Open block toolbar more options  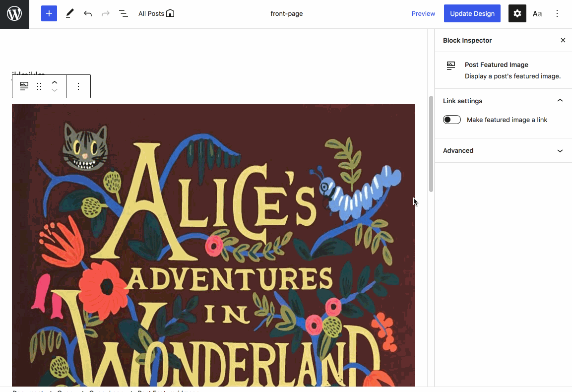(78, 86)
